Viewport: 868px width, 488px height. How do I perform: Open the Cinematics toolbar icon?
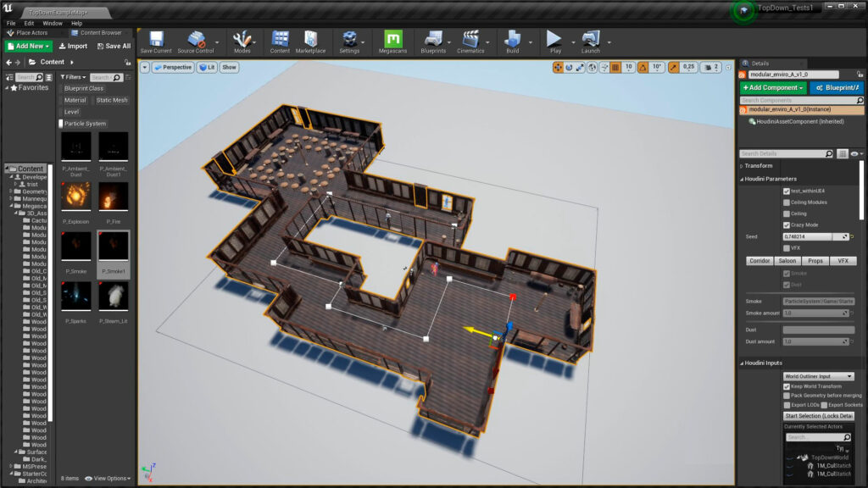(470, 42)
